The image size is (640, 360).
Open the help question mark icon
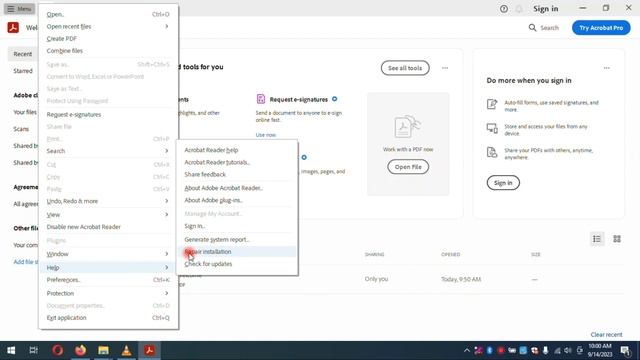(504, 9)
